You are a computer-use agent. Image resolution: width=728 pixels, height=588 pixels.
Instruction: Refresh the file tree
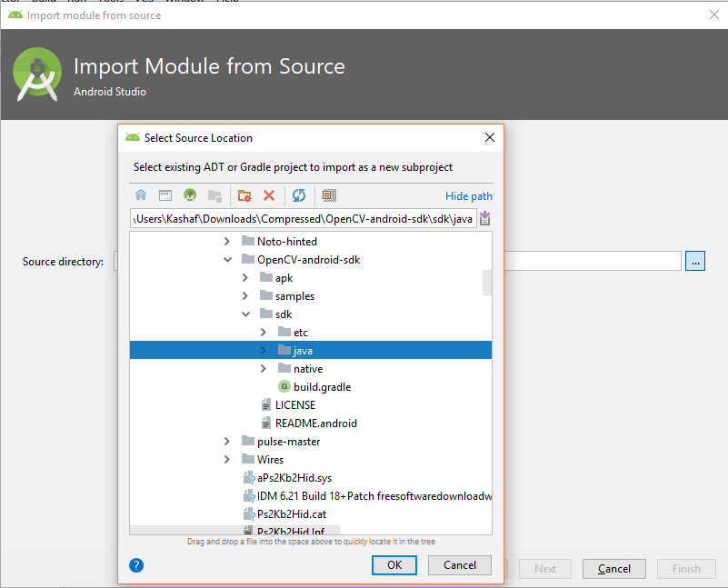[x=299, y=195]
